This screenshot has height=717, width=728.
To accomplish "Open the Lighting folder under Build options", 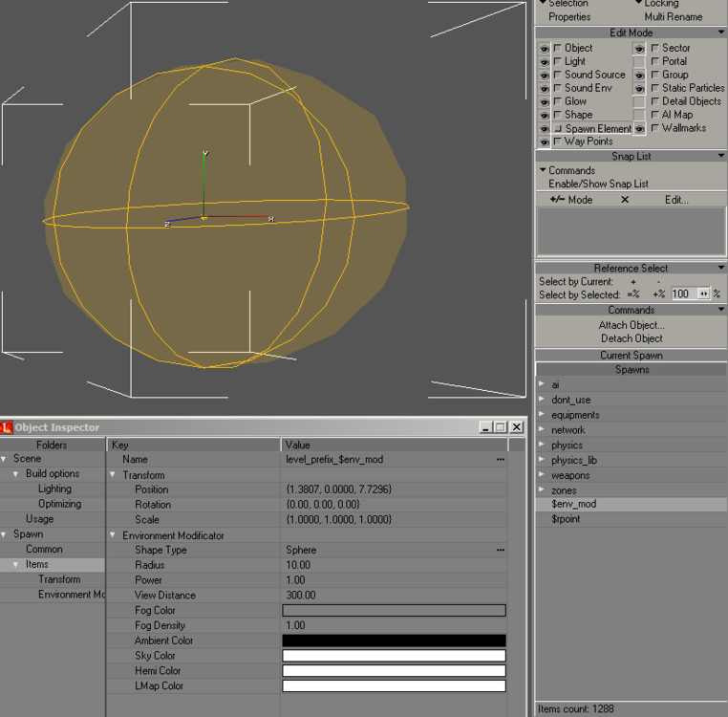I will (x=54, y=489).
